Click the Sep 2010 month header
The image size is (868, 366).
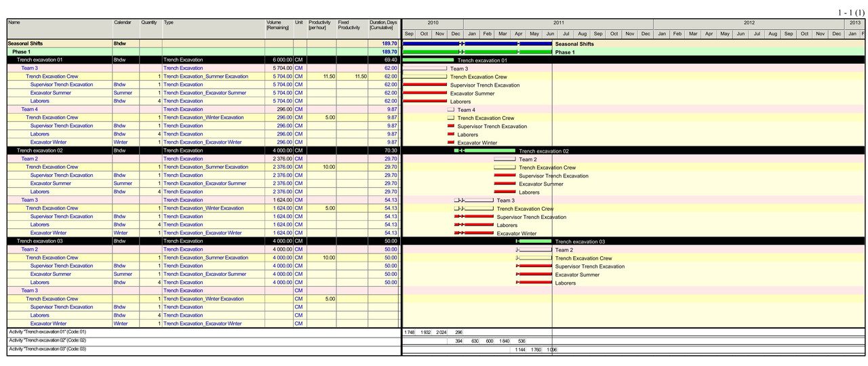(409, 34)
